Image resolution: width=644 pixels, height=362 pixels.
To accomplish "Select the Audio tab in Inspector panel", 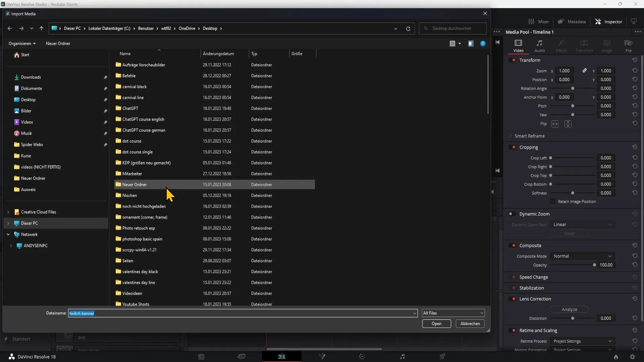I will pyautogui.click(x=540, y=45).
